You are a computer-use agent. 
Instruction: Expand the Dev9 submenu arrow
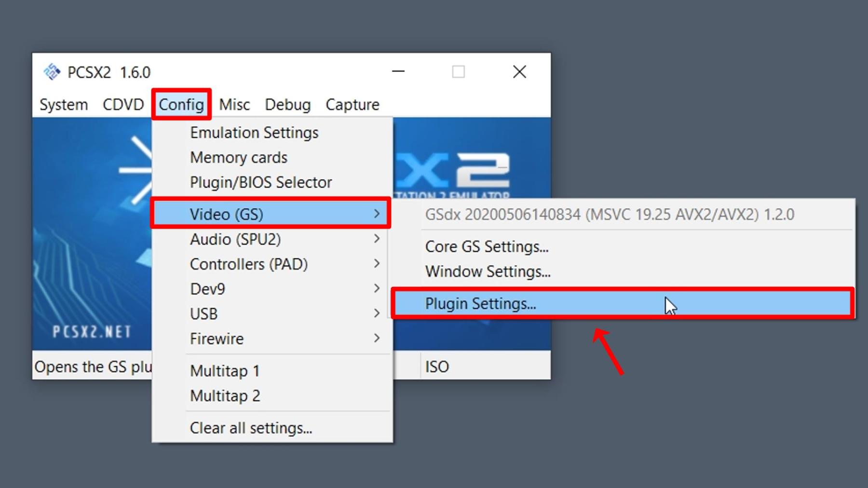(377, 289)
